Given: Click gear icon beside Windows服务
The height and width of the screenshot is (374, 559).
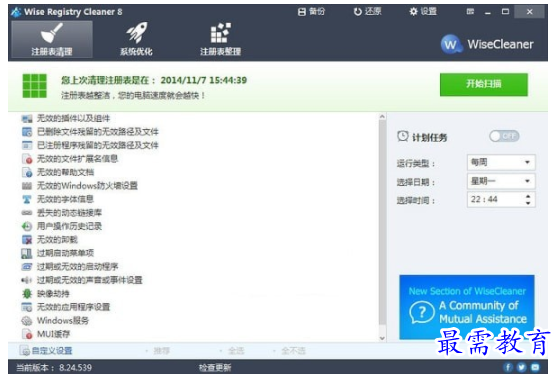Looking at the screenshot, I should point(27,321).
